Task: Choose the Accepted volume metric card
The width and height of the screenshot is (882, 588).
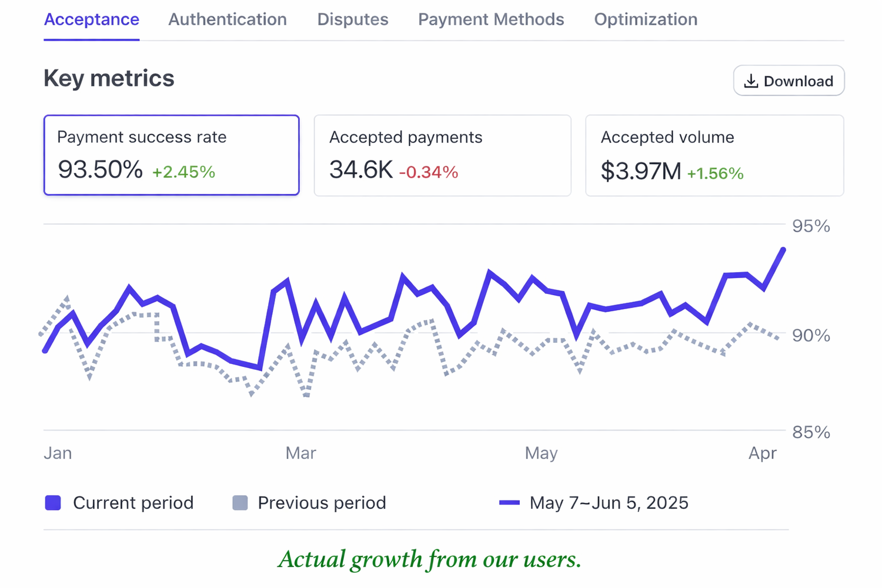Action: 714,155
